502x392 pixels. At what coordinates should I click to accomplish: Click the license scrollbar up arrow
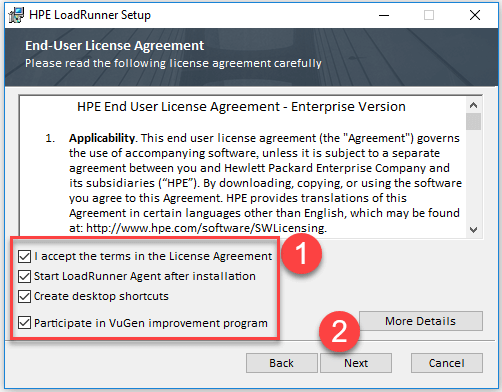(473, 105)
